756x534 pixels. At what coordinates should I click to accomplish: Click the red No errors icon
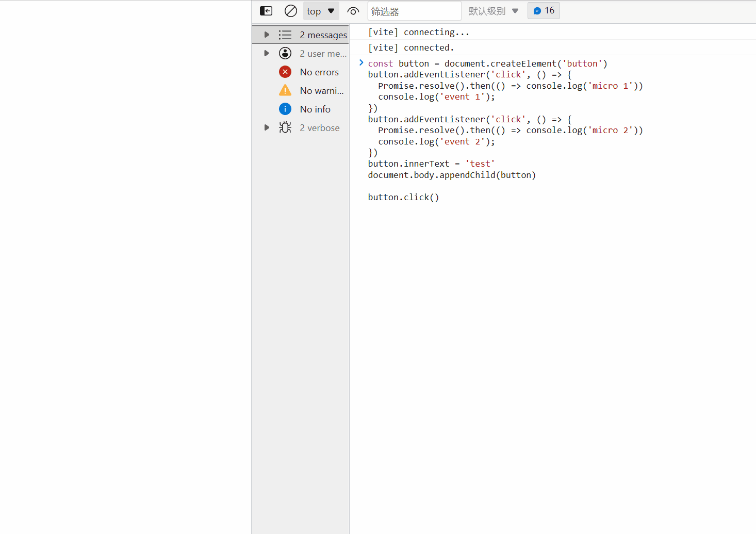tap(285, 72)
